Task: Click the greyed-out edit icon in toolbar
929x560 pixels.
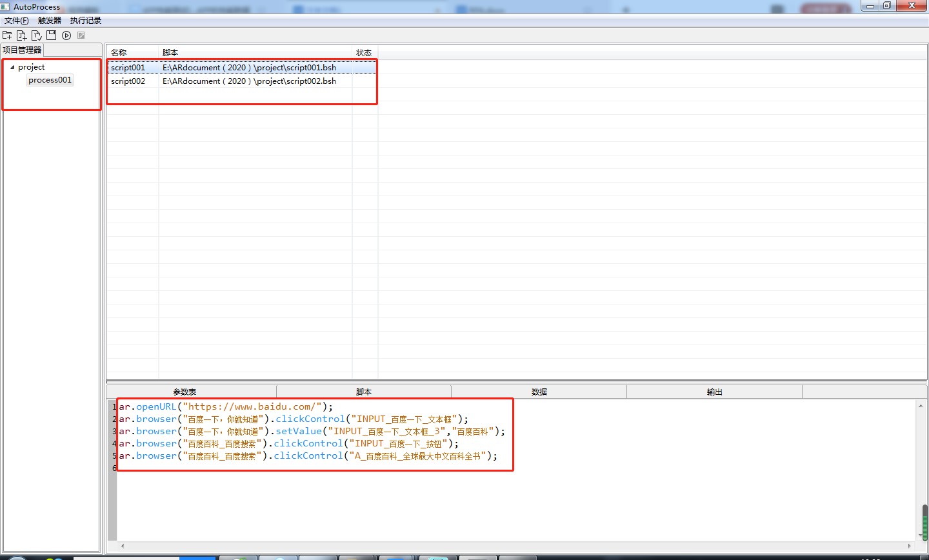Action: [81, 35]
